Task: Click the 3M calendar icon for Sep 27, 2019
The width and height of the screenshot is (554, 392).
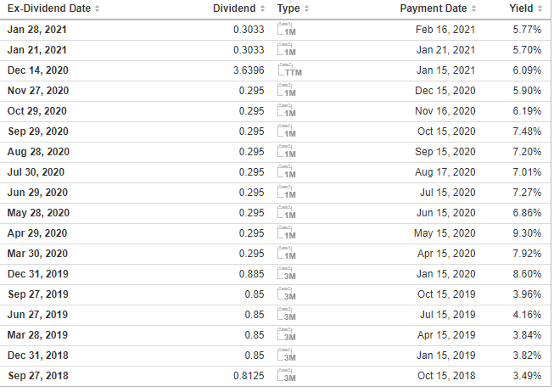Action: [287, 294]
